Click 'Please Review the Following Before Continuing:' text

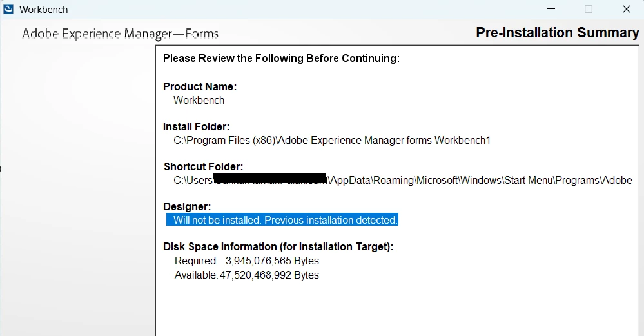281,58
